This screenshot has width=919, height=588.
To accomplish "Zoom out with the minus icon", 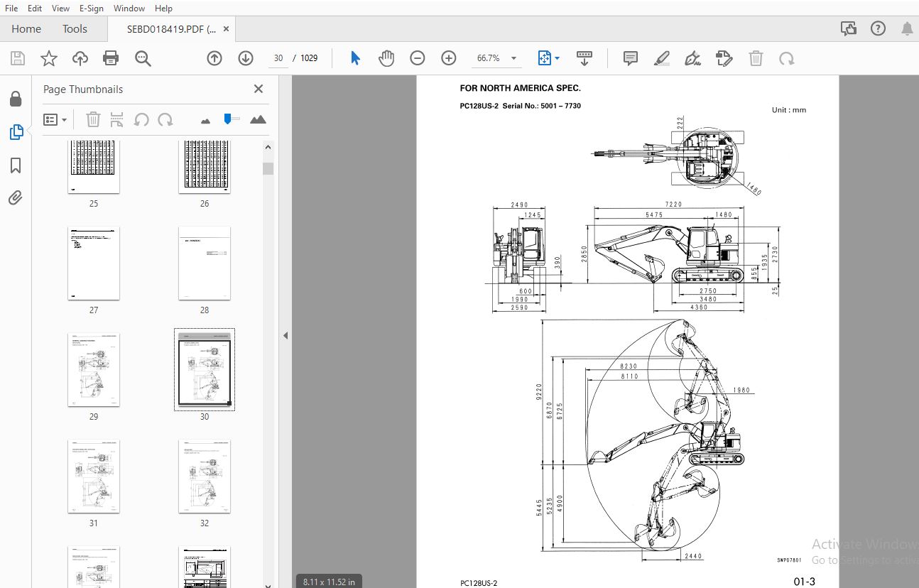I will pyautogui.click(x=418, y=58).
